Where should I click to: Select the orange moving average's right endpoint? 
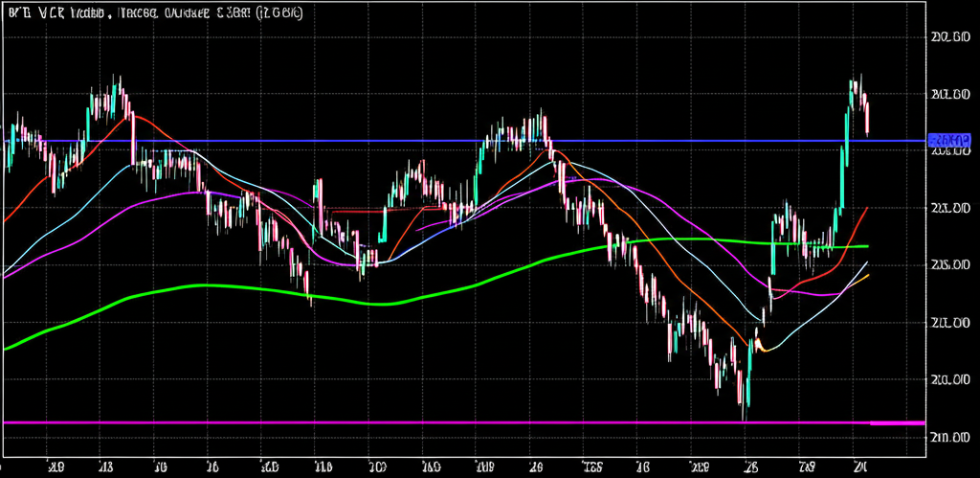868,276
